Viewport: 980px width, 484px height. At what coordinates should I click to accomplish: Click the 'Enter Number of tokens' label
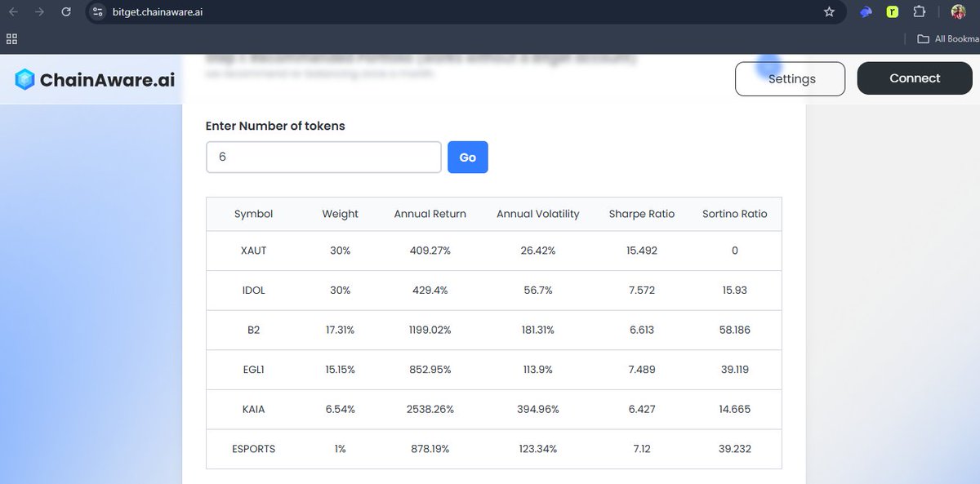pos(275,126)
